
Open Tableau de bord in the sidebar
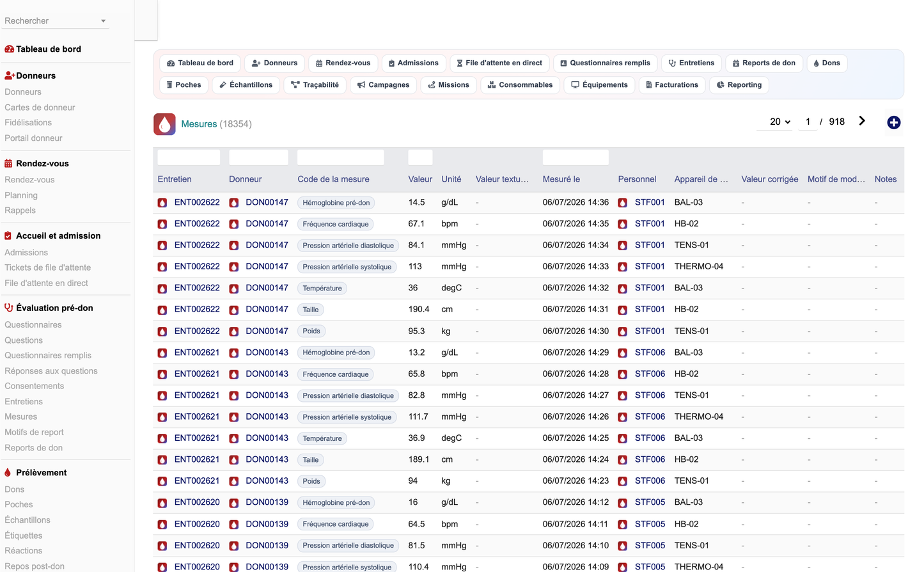(48, 49)
